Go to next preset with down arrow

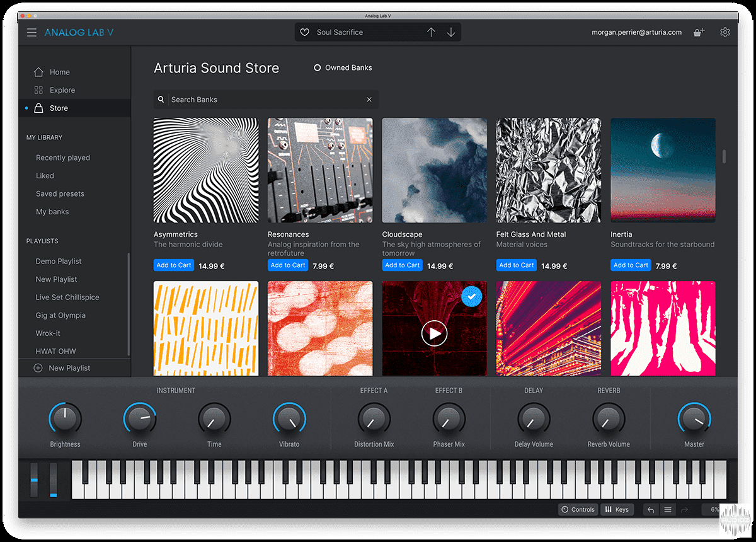click(451, 33)
